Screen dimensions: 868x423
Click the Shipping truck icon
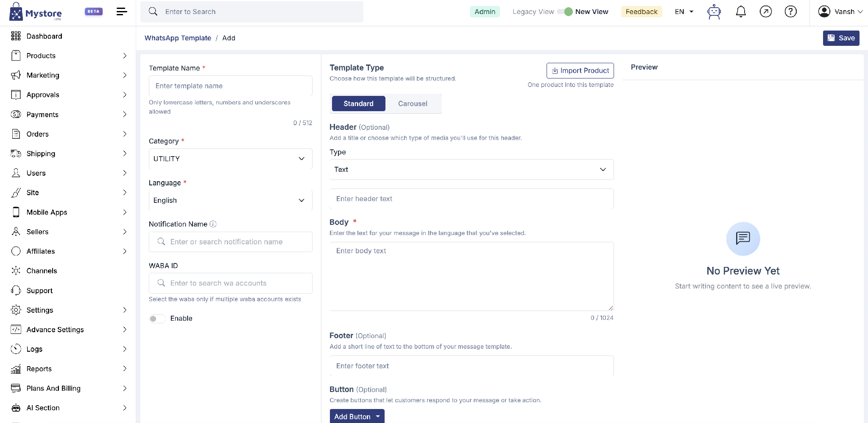[x=16, y=154]
